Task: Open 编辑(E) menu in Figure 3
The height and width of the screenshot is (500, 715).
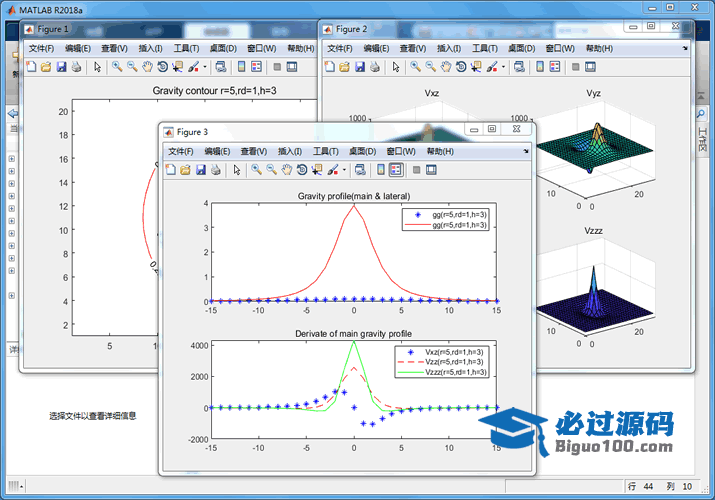Action: [217, 151]
